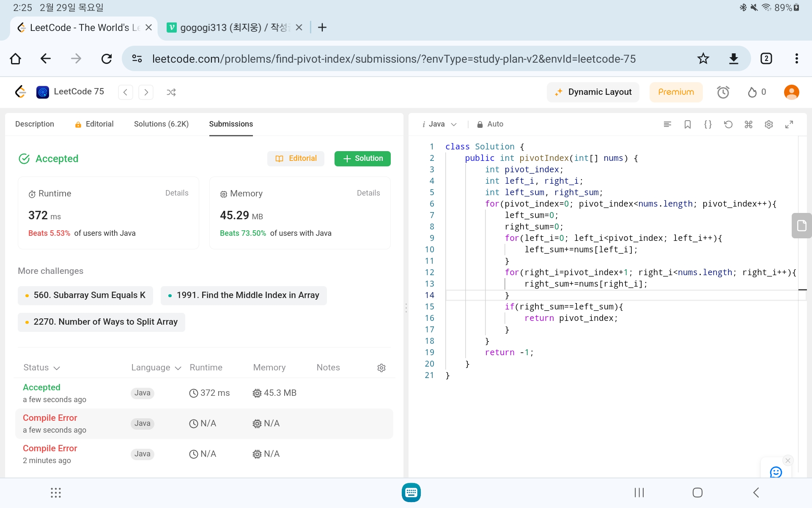Screen dimensions: 812x508
Task: Tap the Android back button
Action: (x=756, y=493)
